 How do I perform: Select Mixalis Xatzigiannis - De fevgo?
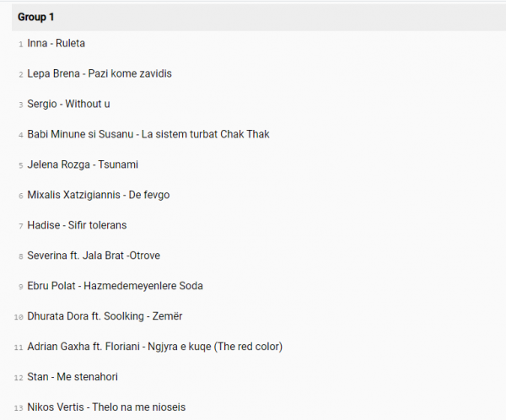coord(99,195)
